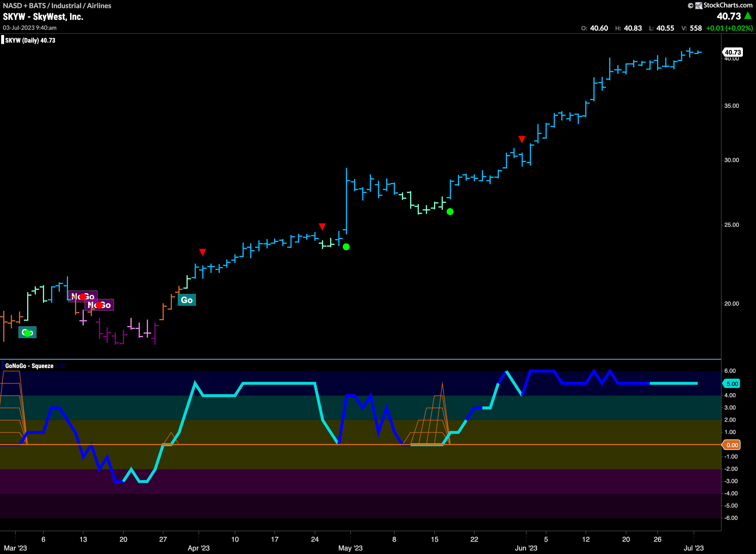
Task: Click the cyan 5.00 oscillator value tag
Action: coord(732,384)
